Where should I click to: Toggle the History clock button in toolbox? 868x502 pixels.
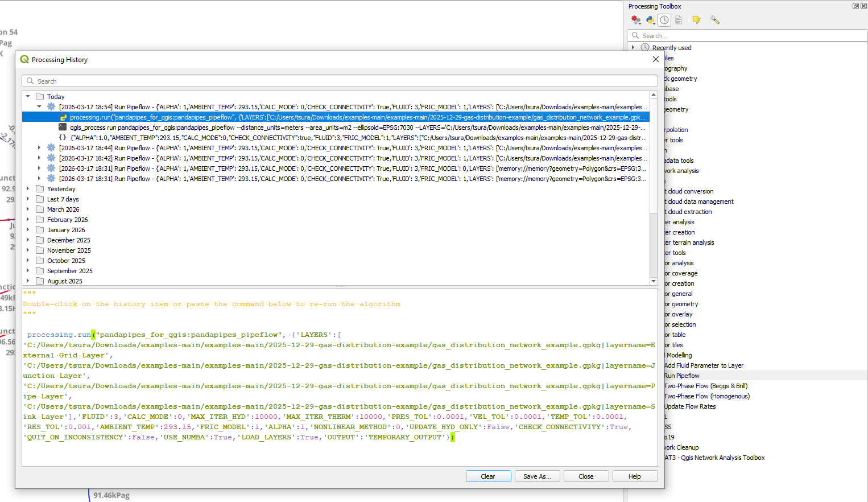pyautogui.click(x=664, y=20)
